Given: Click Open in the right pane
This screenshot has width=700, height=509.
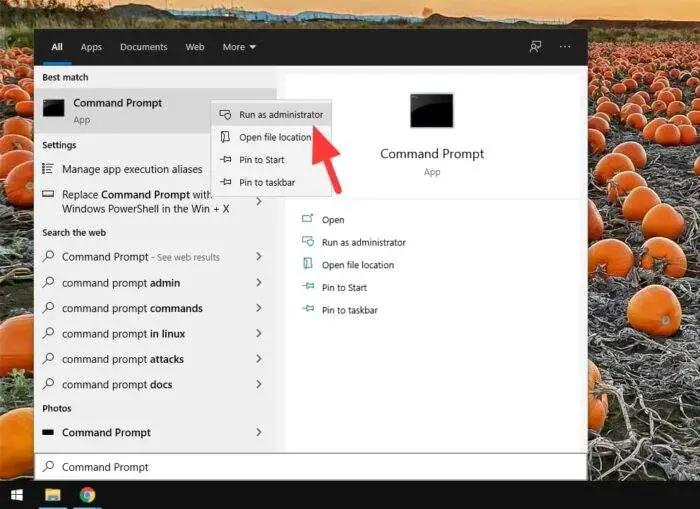Looking at the screenshot, I should click(x=333, y=220).
